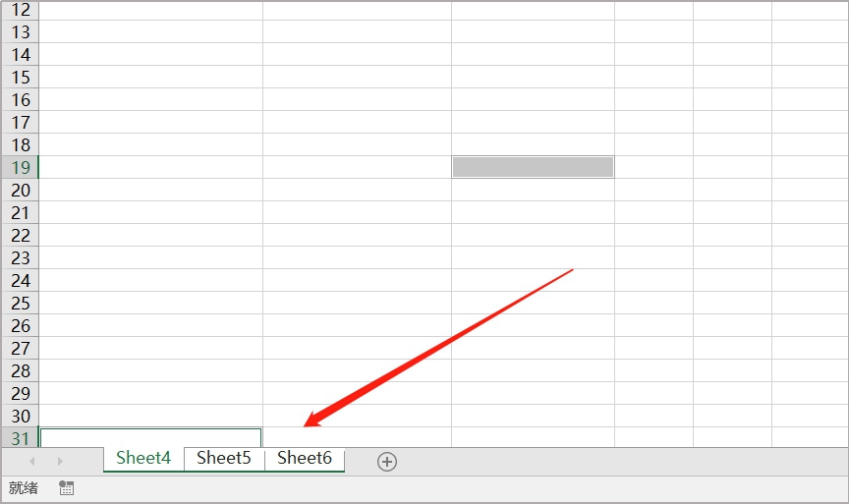Viewport: 849px width, 504px height.
Task: Select row header 16
Action: [x=20, y=99]
